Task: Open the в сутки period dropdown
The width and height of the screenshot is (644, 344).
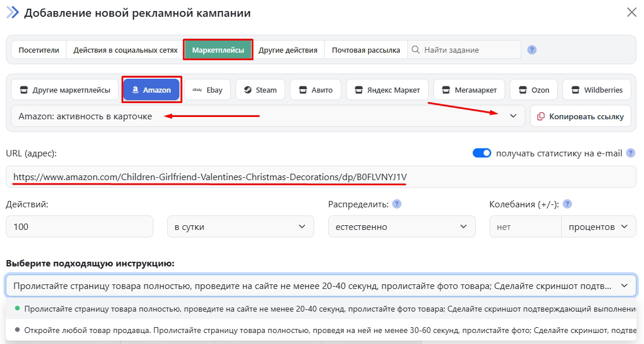Action: click(x=240, y=226)
